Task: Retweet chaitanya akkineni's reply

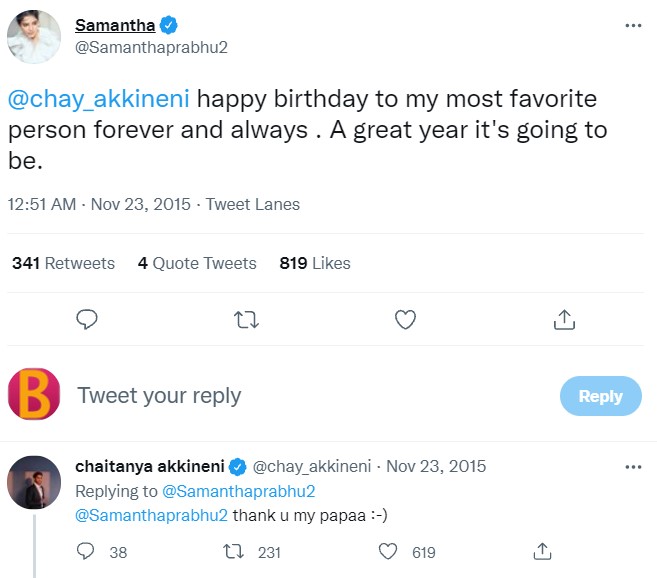Action: [x=231, y=552]
